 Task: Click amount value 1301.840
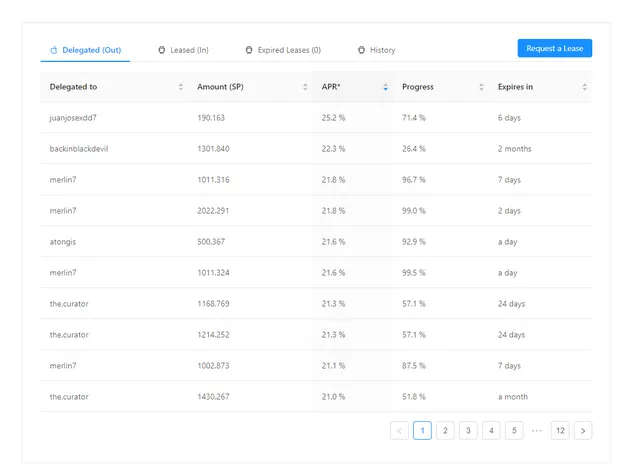click(213, 149)
